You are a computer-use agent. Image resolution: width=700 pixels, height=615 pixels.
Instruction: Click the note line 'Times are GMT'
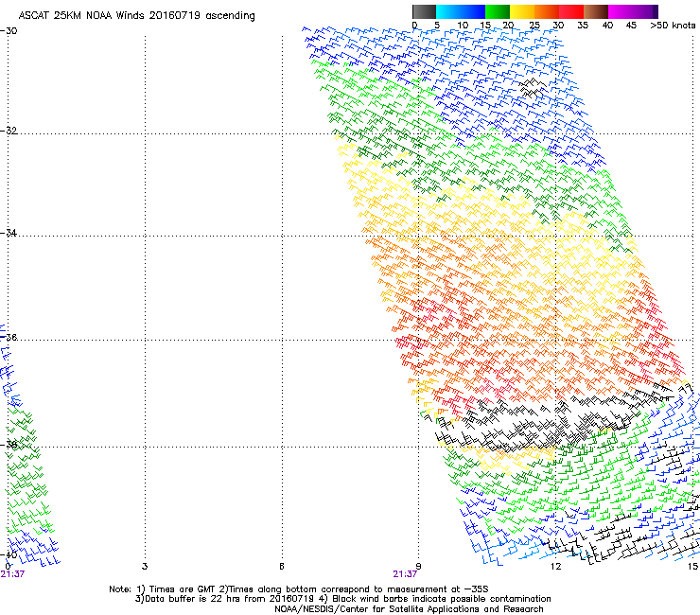[183, 589]
